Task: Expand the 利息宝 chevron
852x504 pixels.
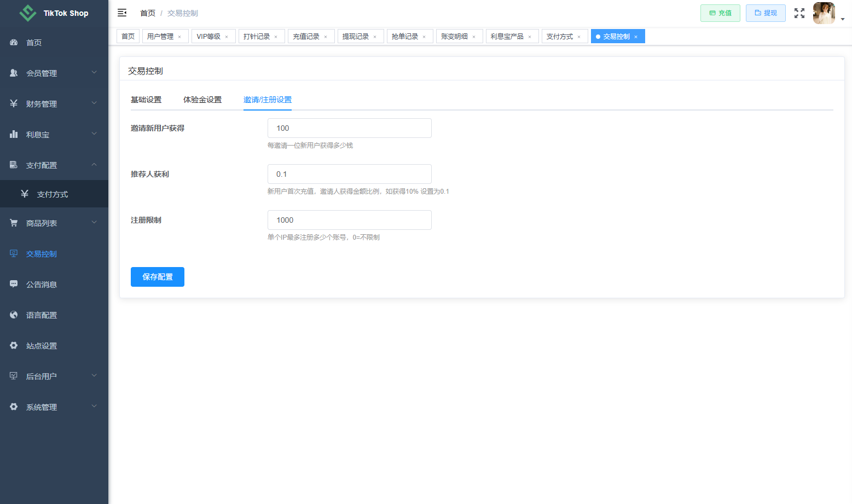Action: pyautogui.click(x=94, y=134)
